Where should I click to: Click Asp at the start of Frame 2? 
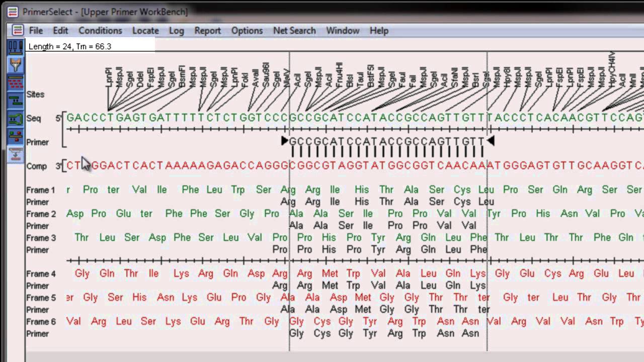[75, 214]
